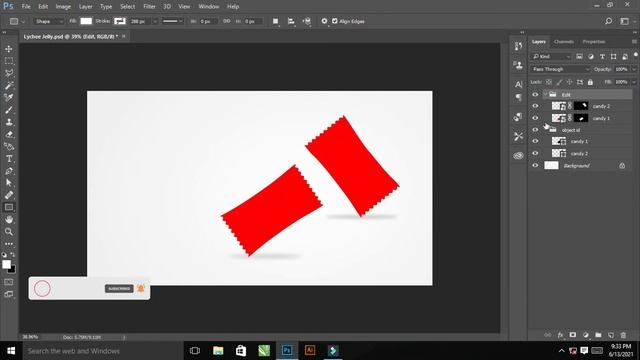Switch to the Channels tab
The width and height of the screenshot is (640, 360).
[564, 42]
